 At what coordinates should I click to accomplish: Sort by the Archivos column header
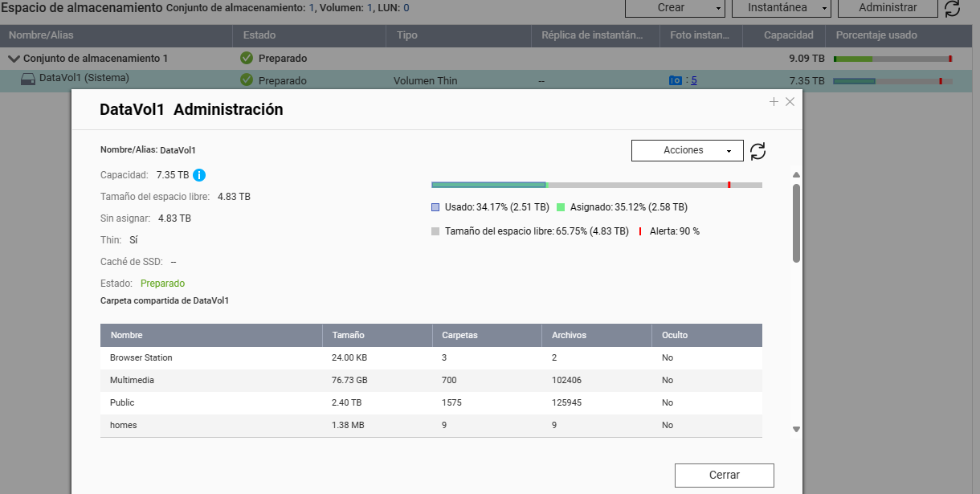pos(569,335)
